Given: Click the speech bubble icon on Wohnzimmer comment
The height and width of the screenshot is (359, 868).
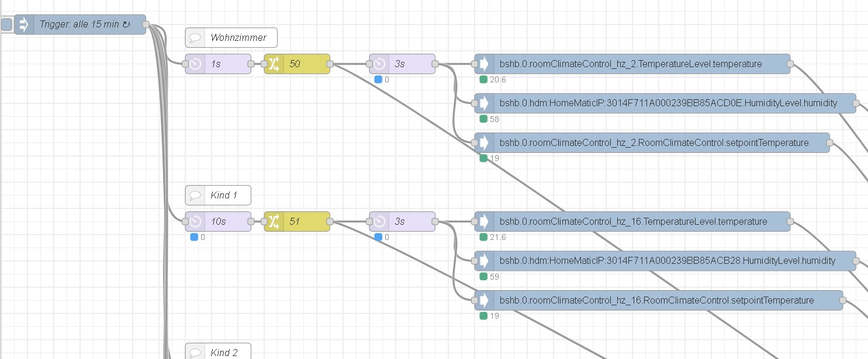Looking at the screenshot, I should [x=195, y=37].
